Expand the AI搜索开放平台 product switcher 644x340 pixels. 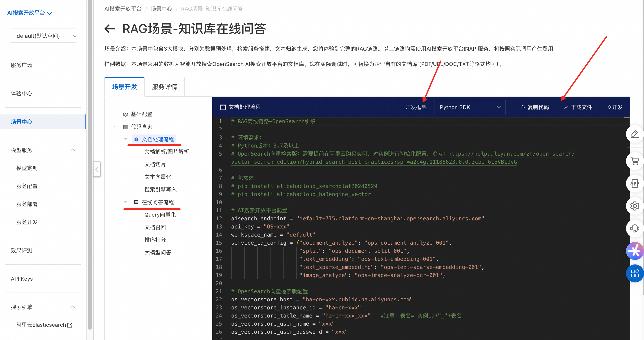(x=30, y=13)
